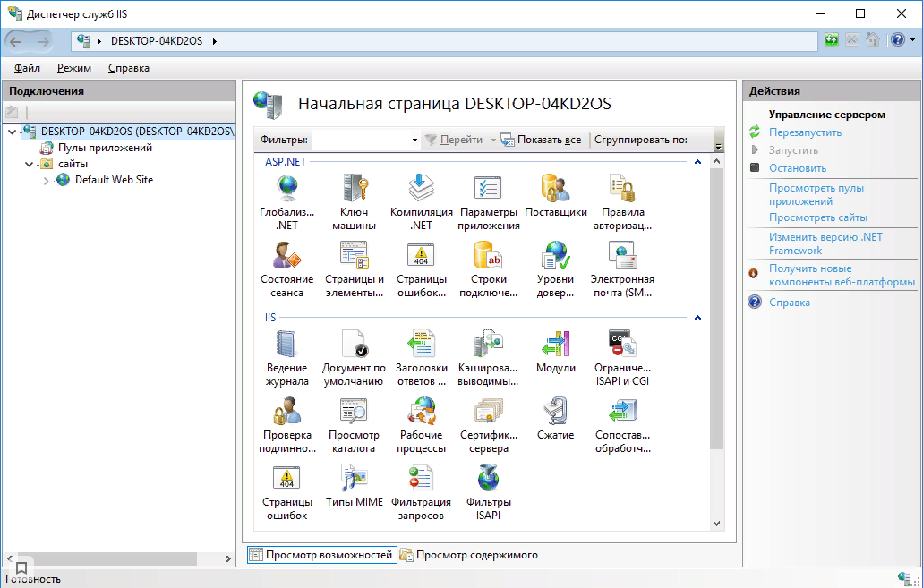Viewport: 923px width, 588px height.
Task: Collapse the ASP.NET section
Action: tap(697, 162)
